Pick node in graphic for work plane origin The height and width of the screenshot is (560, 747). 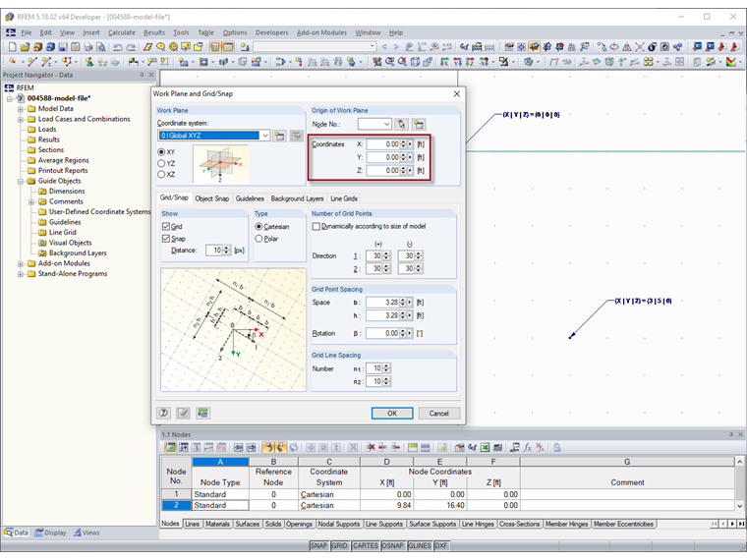(x=402, y=125)
